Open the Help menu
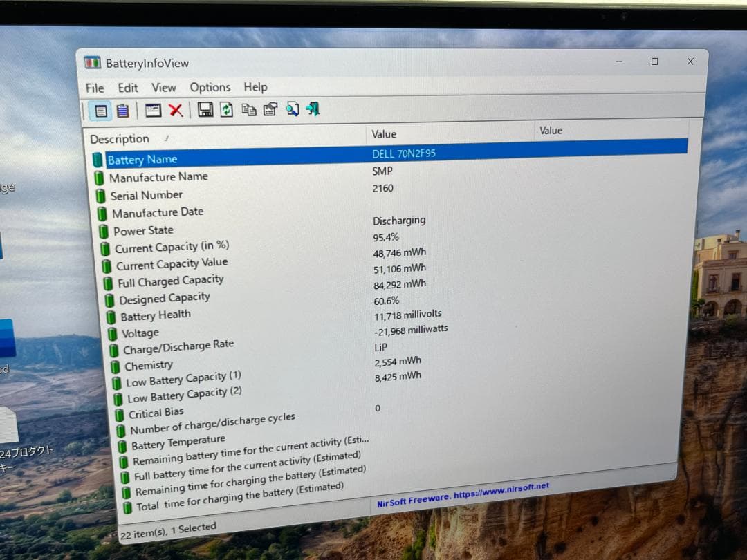 point(255,87)
